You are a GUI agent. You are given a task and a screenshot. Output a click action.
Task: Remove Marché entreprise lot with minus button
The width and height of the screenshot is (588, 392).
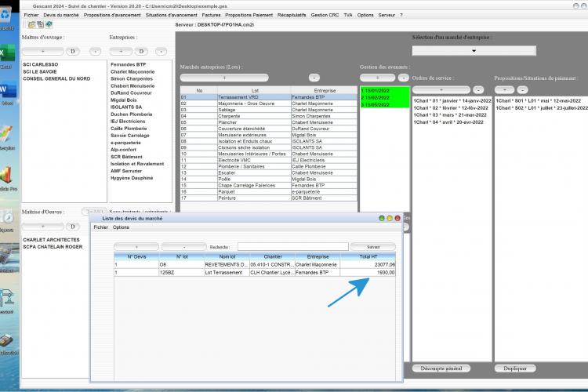tap(314, 78)
